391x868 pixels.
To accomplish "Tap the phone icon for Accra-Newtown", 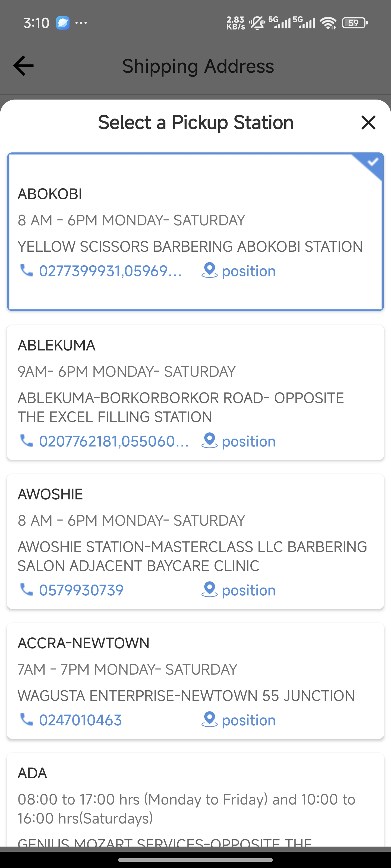I will pos(26,720).
